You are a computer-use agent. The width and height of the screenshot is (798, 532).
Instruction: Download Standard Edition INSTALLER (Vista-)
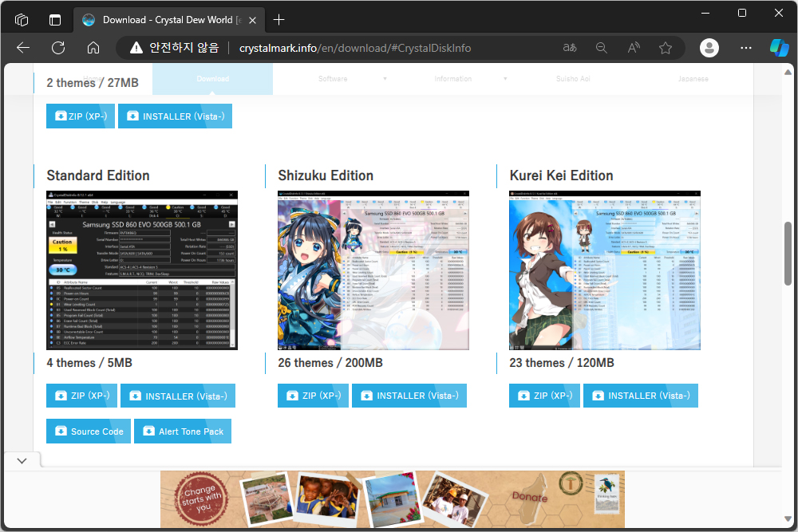pos(178,396)
